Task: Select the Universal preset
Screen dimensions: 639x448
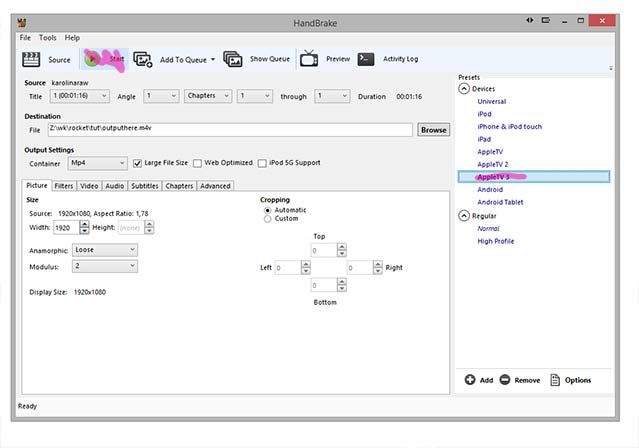Action: [492, 102]
